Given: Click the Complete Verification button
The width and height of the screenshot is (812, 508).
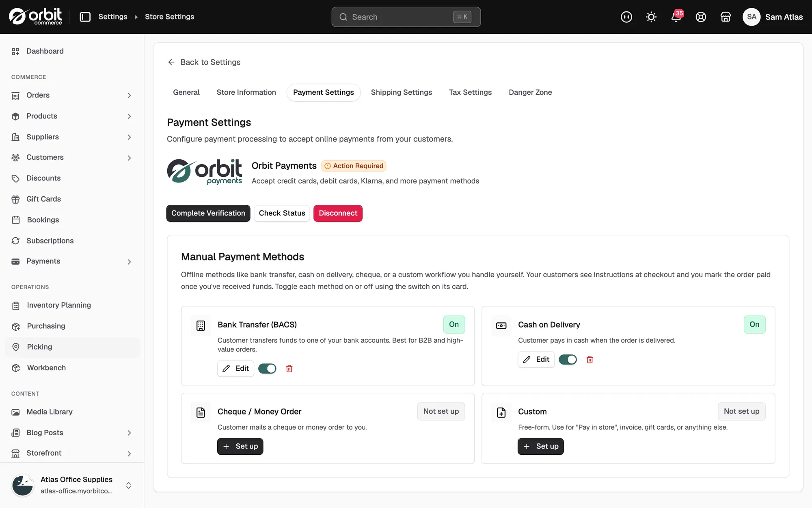Looking at the screenshot, I should (x=208, y=213).
